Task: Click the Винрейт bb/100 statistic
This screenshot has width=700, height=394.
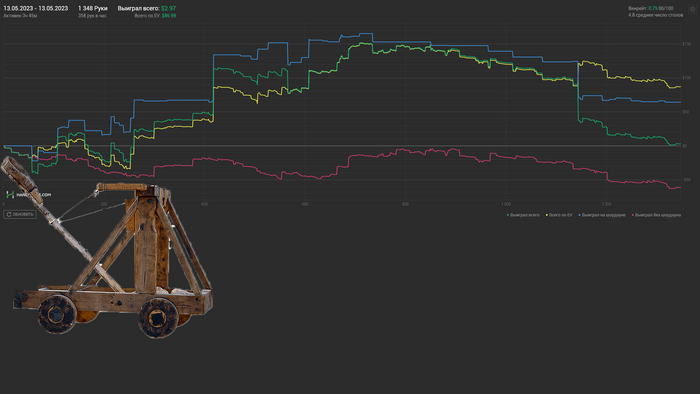Action: click(x=650, y=8)
